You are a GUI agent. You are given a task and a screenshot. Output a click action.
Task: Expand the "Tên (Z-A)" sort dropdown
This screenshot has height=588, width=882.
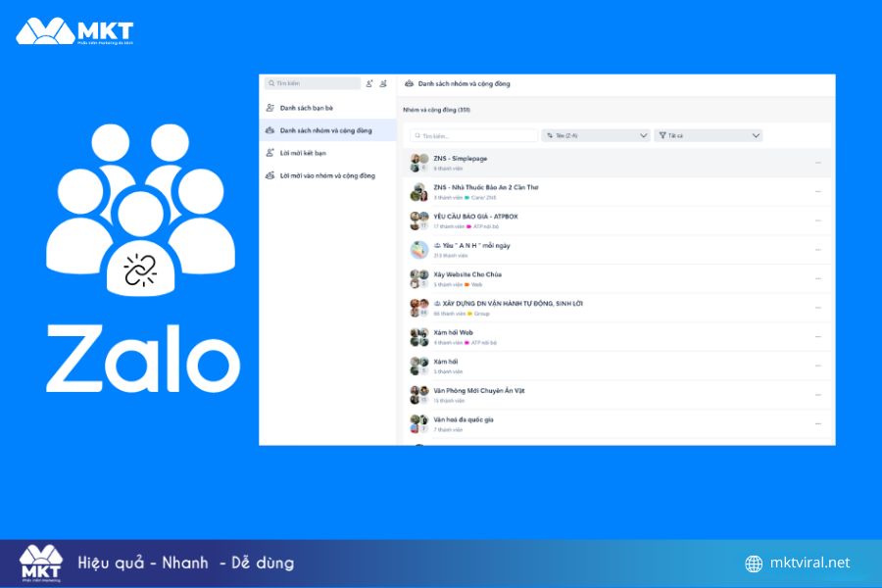596,135
